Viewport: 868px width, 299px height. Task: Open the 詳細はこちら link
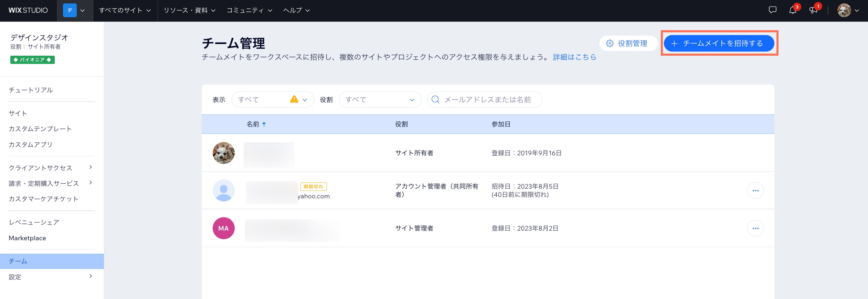pos(574,57)
